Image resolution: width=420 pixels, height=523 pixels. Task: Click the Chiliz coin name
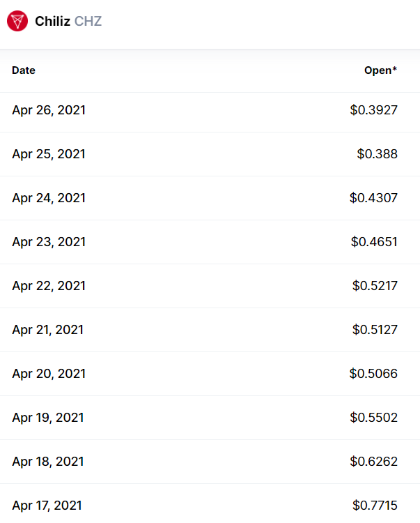[x=53, y=22]
